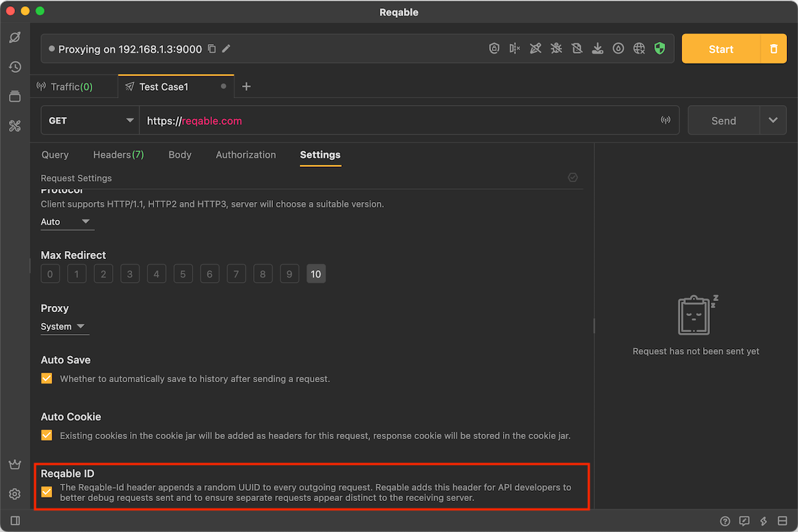Click the download icon in toolbar
The height and width of the screenshot is (532, 798).
point(598,48)
